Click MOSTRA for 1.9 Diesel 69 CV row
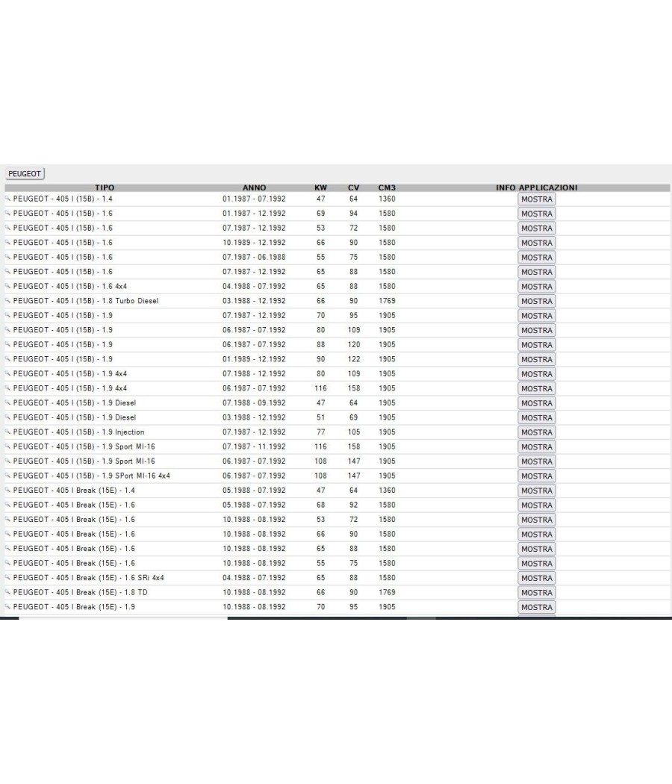Viewport: 672px width, 784px height. click(x=537, y=417)
